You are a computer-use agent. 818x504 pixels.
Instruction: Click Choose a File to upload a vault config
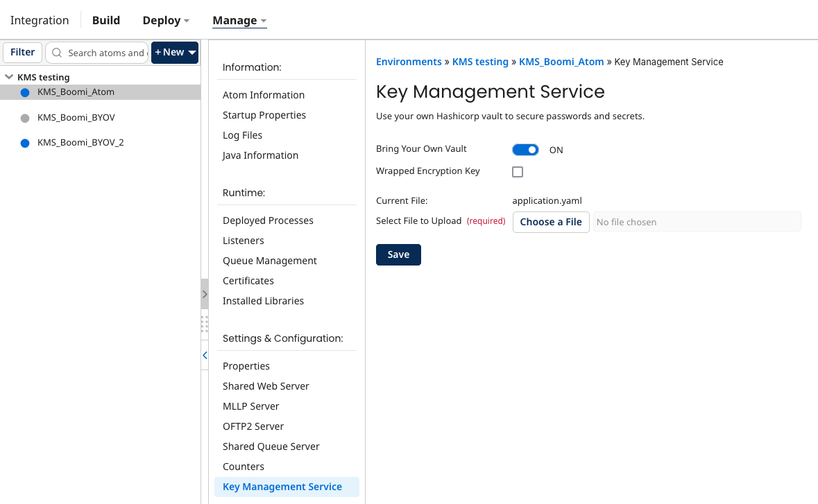[x=550, y=222]
